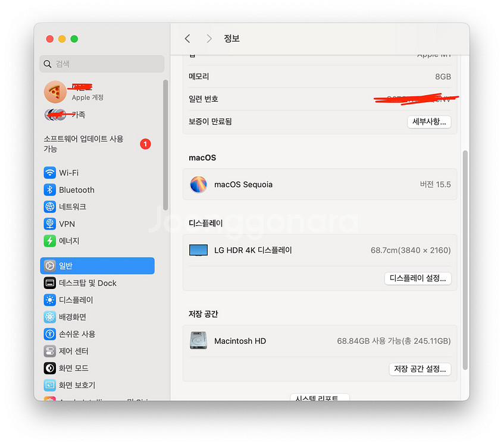Open the 네트워크 globe icon
504x446 pixels.
click(49, 206)
